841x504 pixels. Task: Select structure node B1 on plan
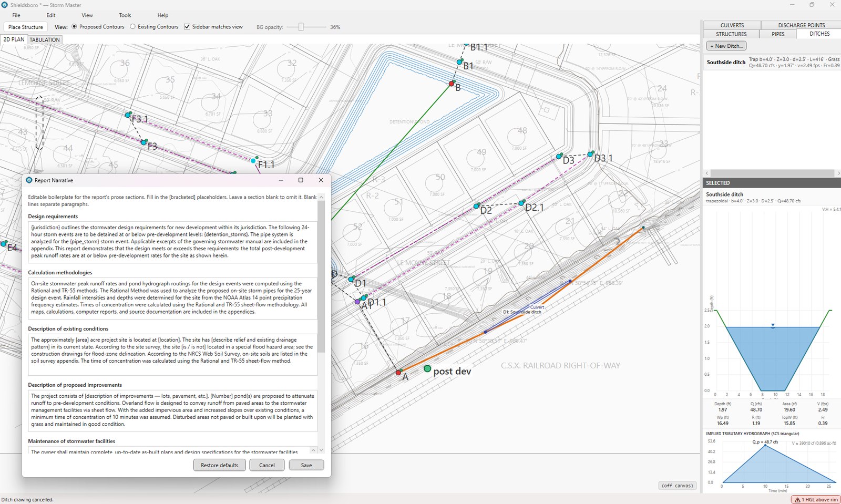point(459,62)
